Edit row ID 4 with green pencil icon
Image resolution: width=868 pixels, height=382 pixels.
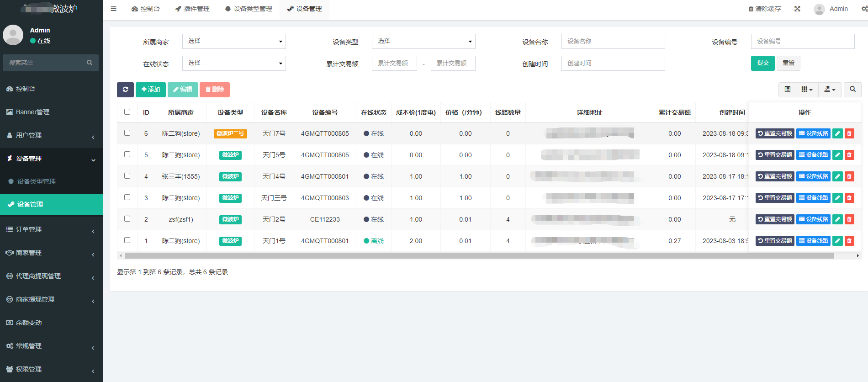click(837, 176)
